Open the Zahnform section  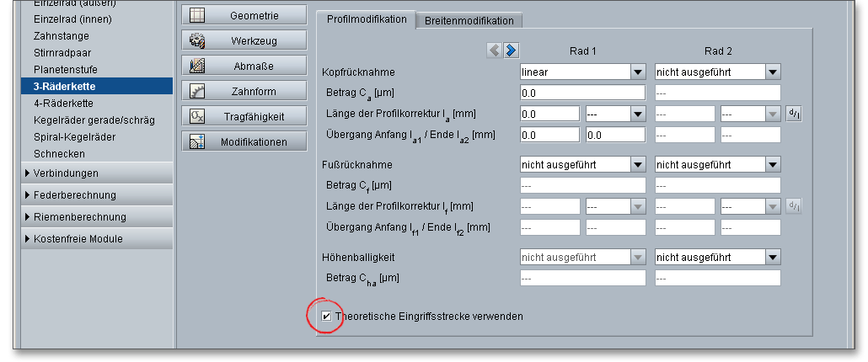coord(244,91)
